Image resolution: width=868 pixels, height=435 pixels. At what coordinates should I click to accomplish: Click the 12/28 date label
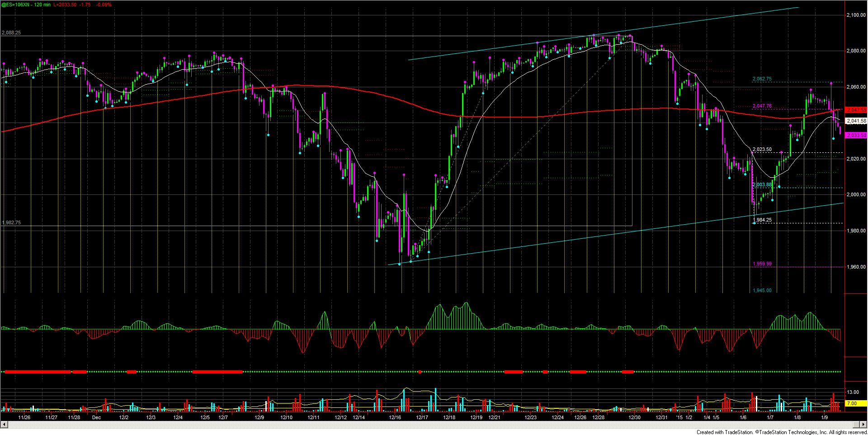[599, 418]
